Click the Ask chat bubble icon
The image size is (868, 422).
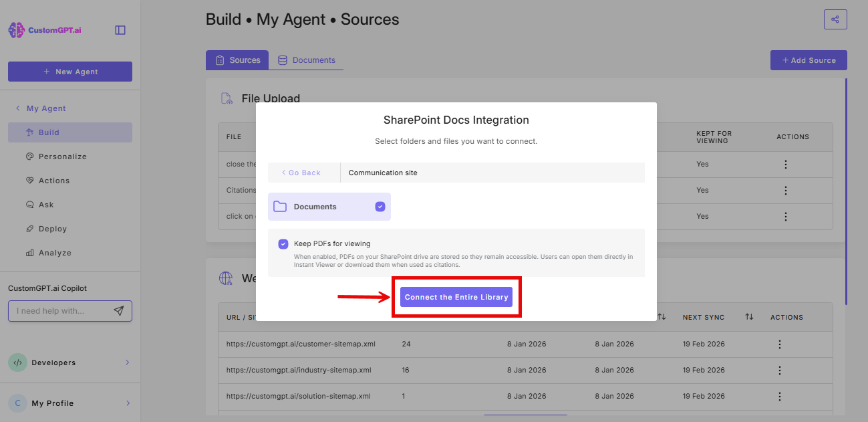point(29,205)
